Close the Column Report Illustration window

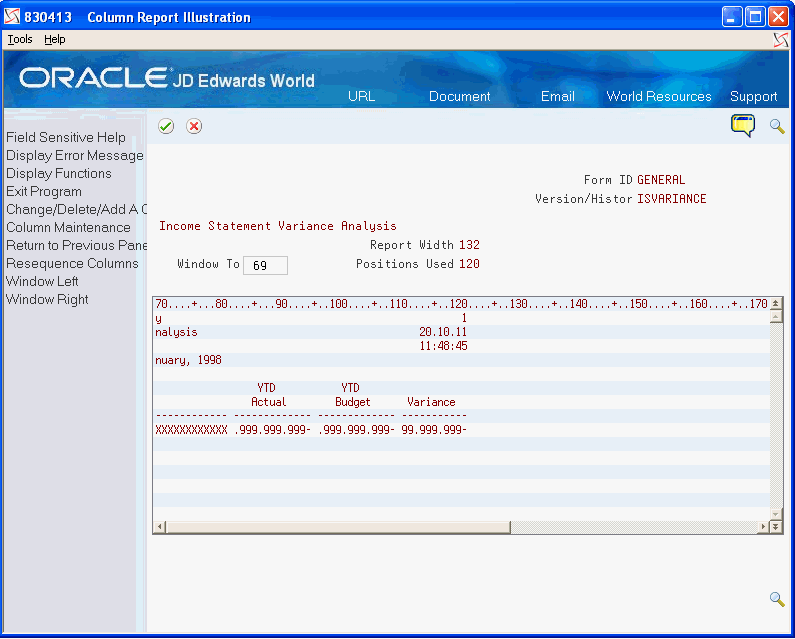[x=778, y=17]
